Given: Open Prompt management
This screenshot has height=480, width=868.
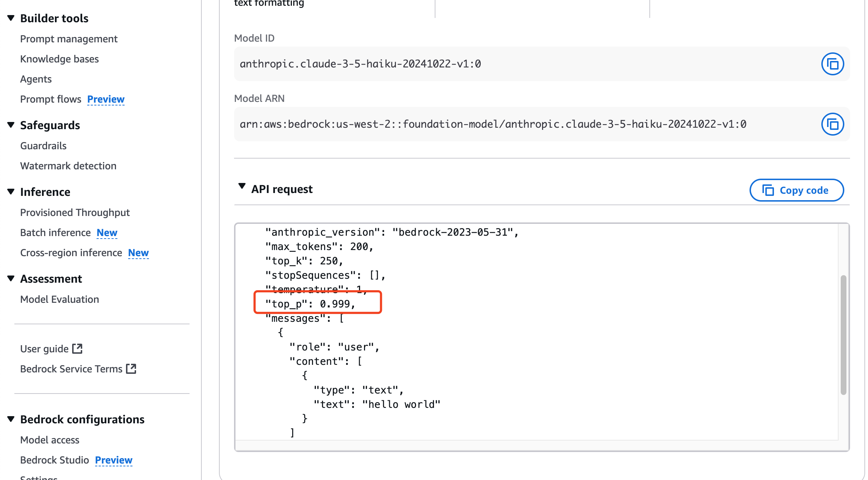Looking at the screenshot, I should (x=69, y=39).
